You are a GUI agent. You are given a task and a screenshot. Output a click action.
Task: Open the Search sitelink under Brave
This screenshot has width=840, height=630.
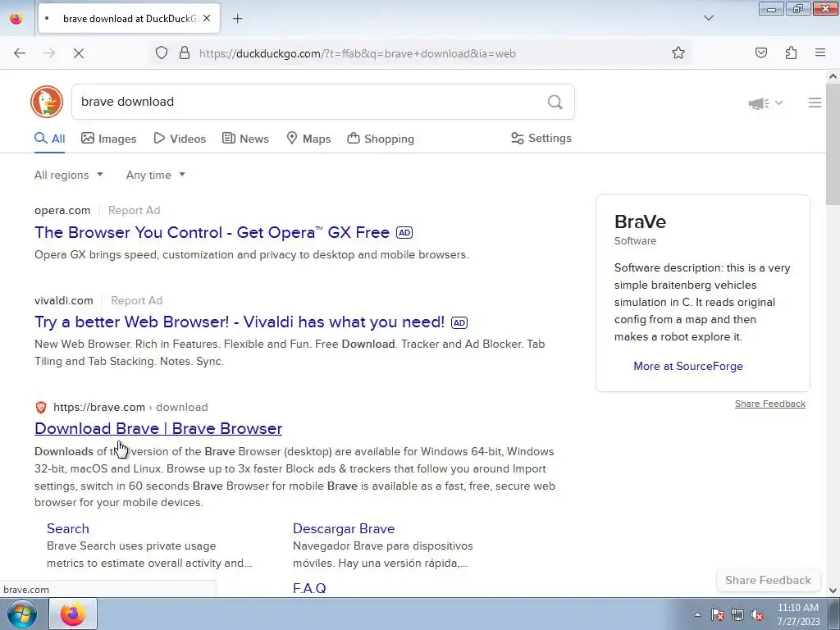[x=68, y=529]
